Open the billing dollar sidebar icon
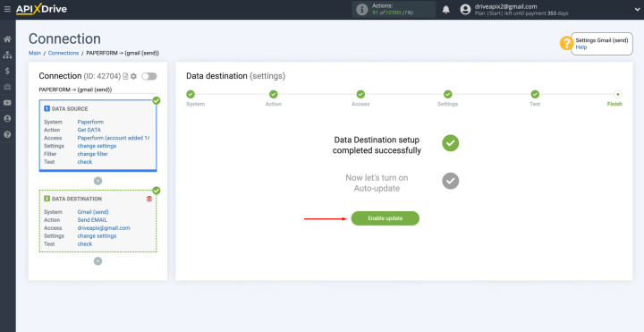Screen dimensions: 644x332 [7, 71]
